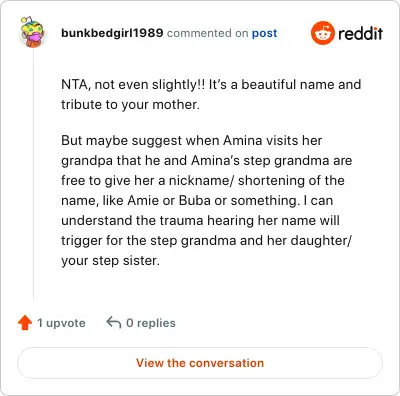This screenshot has height=396, width=400.
Task: Follow the blue "post" link
Action: (x=264, y=33)
